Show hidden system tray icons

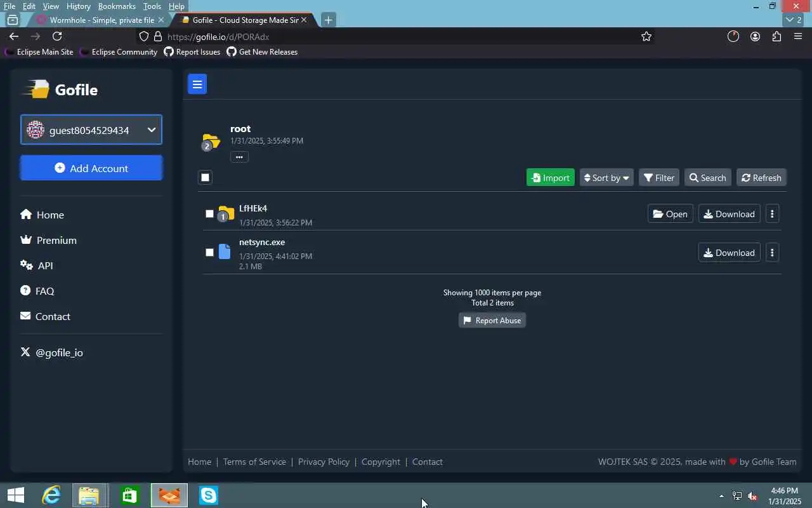coord(721,496)
